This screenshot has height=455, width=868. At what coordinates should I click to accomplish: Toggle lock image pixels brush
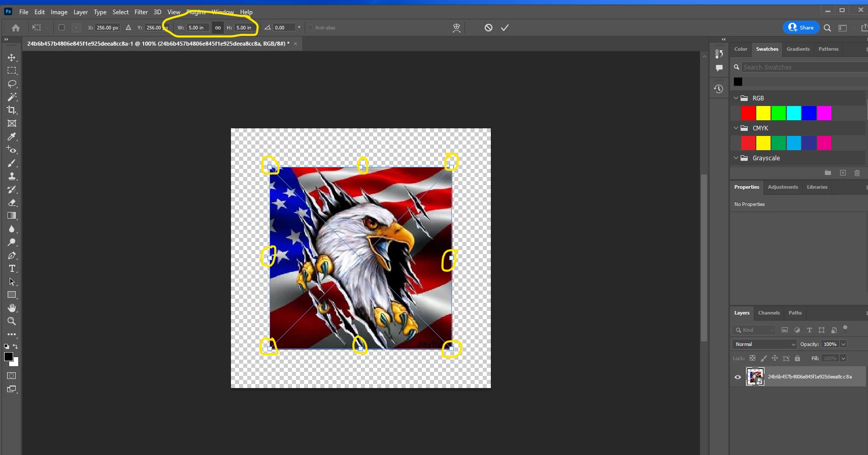click(763, 358)
